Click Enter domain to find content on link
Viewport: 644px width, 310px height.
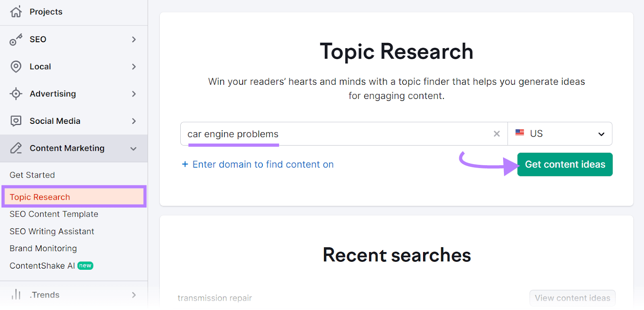pos(263,164)
